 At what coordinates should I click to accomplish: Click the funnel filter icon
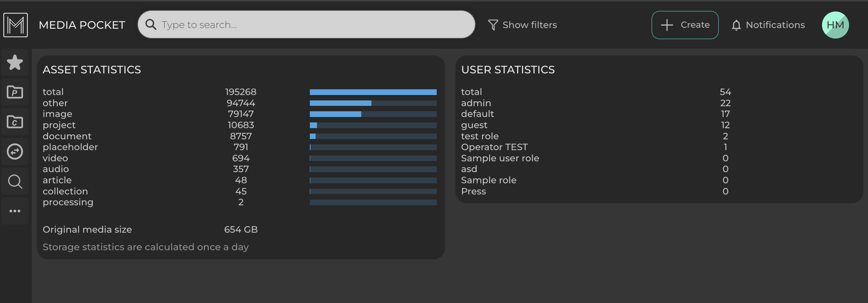coord(493,25)
